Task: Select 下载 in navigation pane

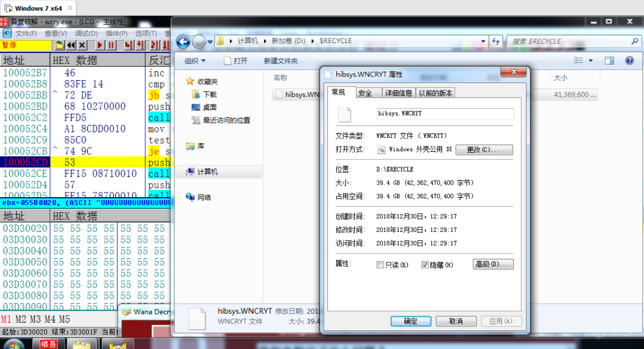Action: (204, 94)
